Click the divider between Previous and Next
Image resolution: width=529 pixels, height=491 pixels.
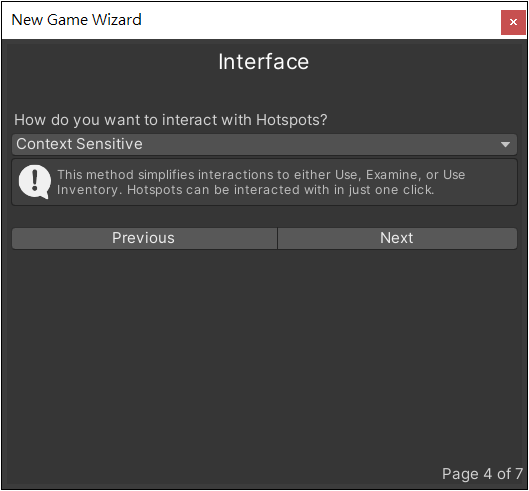(x=277, y=238)
